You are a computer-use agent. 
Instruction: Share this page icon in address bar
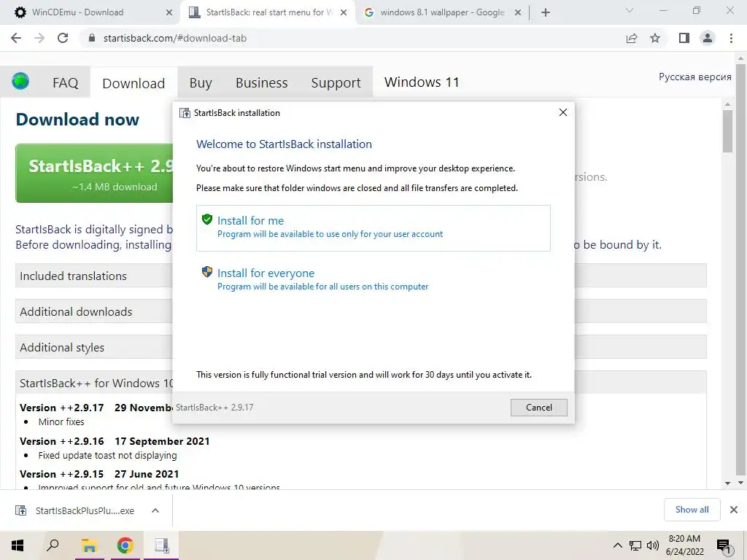(x=632, y=38)
